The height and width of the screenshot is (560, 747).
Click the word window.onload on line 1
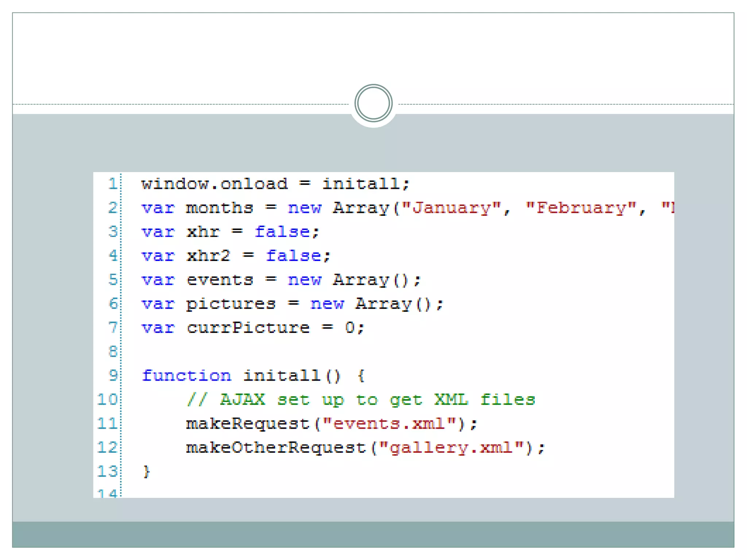(x=214, y=184)
